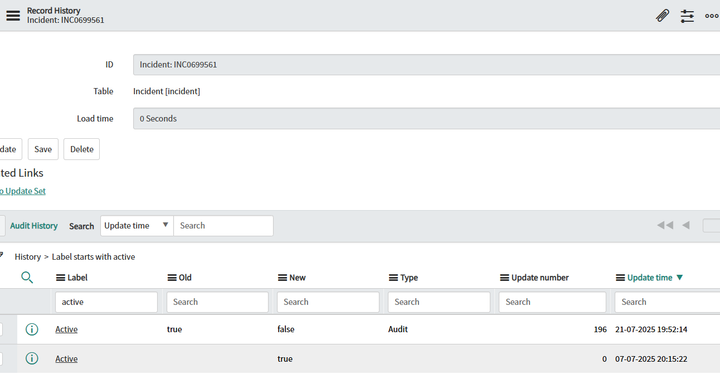Open the more options ellipsis icon
This screenshot has height=374, width=720.
712,16
